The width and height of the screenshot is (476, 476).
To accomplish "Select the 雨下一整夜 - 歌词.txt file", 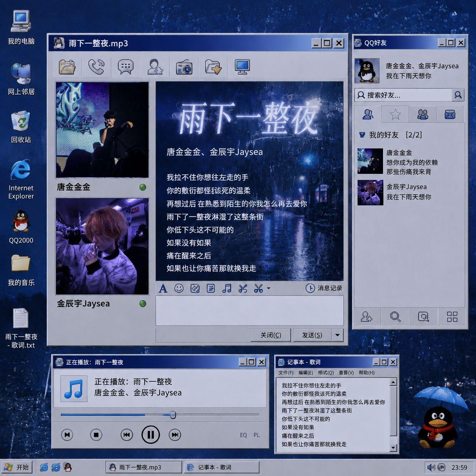I will coord(21,328).
